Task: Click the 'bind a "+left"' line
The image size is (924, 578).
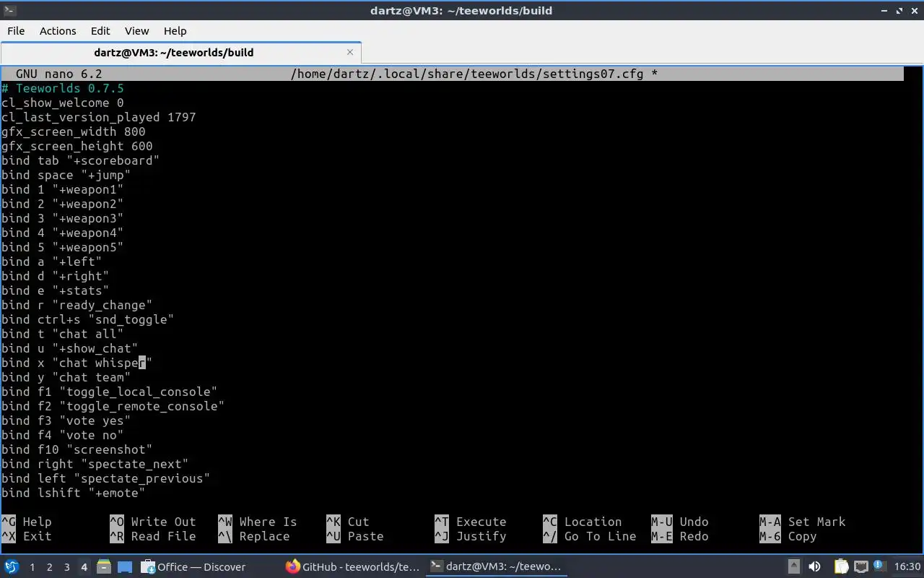Action: point(52,262)
